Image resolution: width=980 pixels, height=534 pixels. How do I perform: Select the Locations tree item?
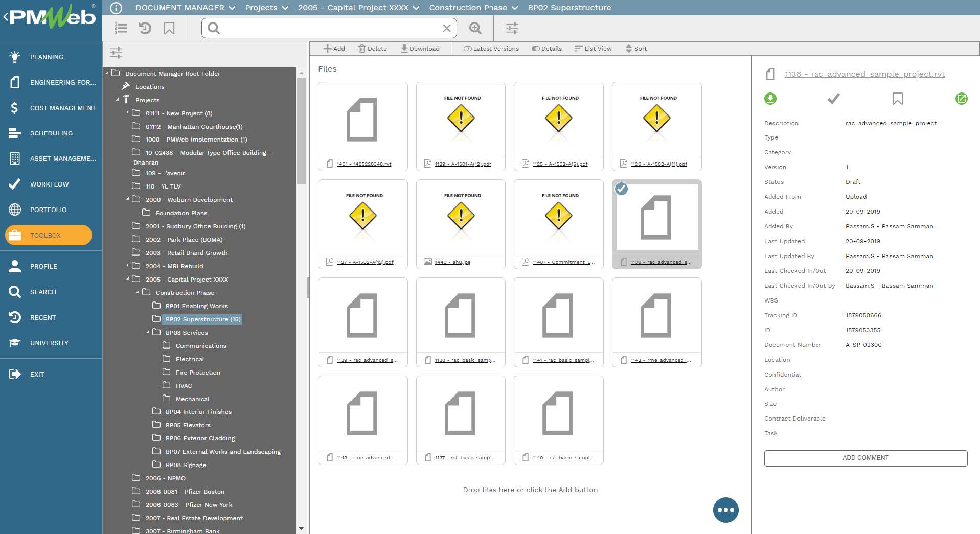pos(149,87)
